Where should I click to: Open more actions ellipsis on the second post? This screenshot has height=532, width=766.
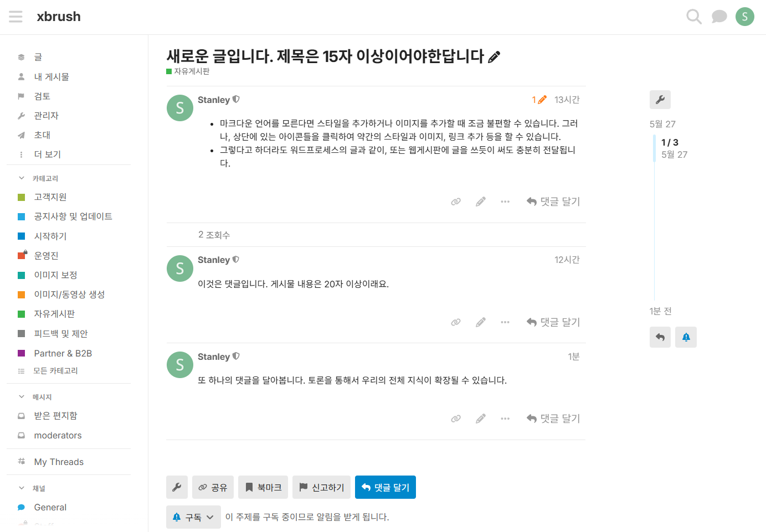tap(505, 322)
